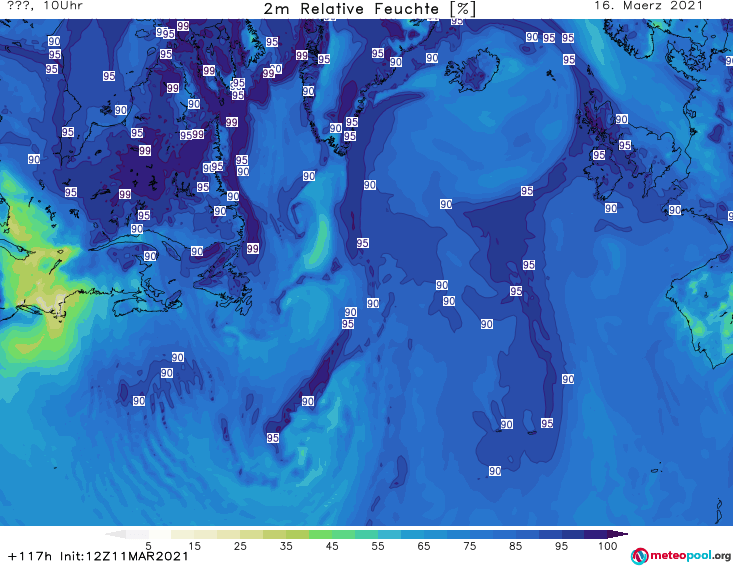Click the colorbar label '15'
Viewport: 733px width, 566px height.
[194, 546]
